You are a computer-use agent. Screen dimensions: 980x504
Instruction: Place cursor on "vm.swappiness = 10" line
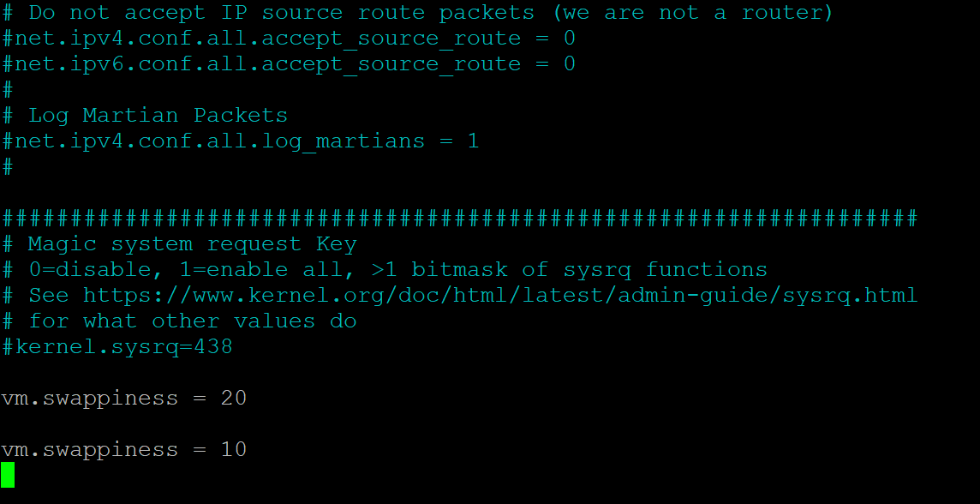[x=124, y=450]
